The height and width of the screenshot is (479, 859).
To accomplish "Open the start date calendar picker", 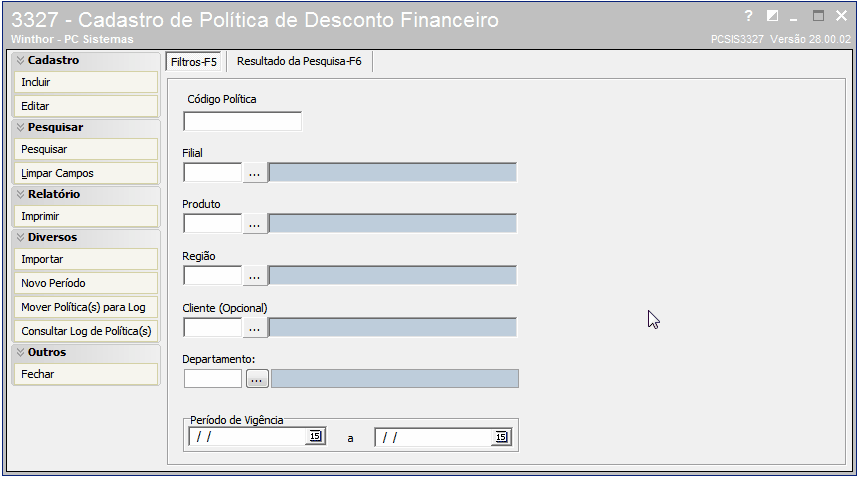I will tap(315, 436).
